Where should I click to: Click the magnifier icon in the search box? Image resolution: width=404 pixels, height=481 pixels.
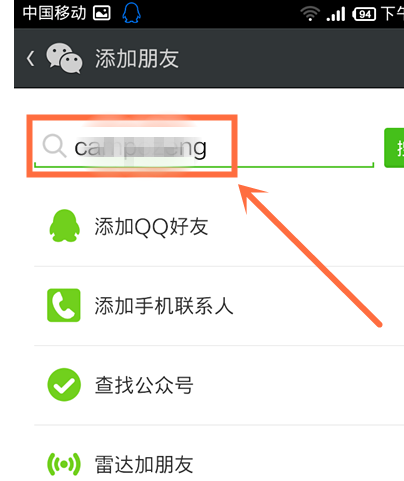[54, 146]
